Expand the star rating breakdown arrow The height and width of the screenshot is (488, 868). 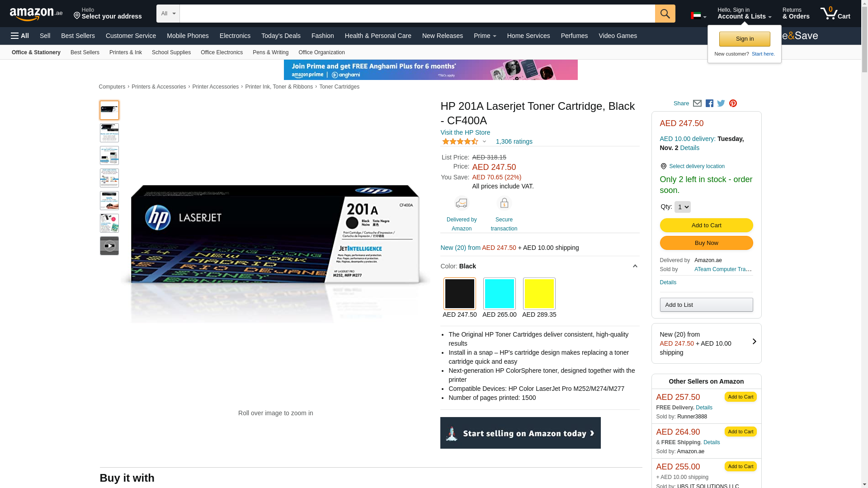484,141
